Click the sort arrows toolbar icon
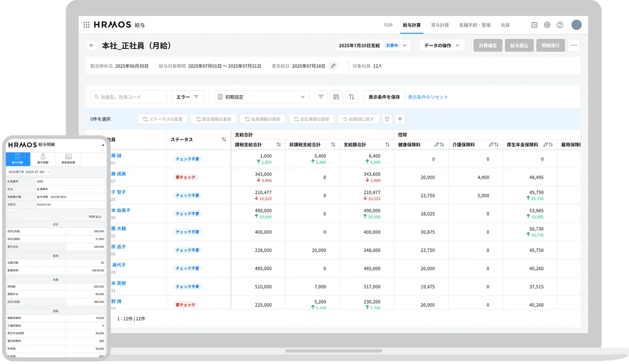629x364 pixels. (352, 97)
